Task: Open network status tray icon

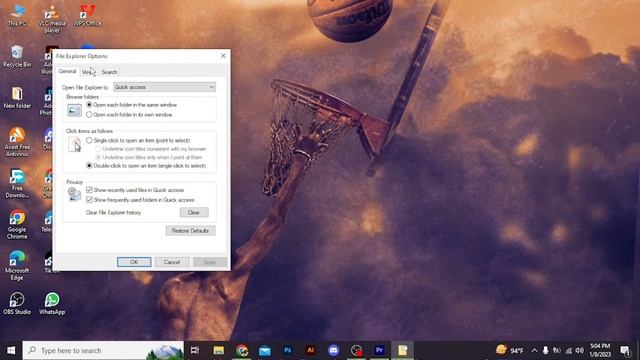Action: (568, 350)
